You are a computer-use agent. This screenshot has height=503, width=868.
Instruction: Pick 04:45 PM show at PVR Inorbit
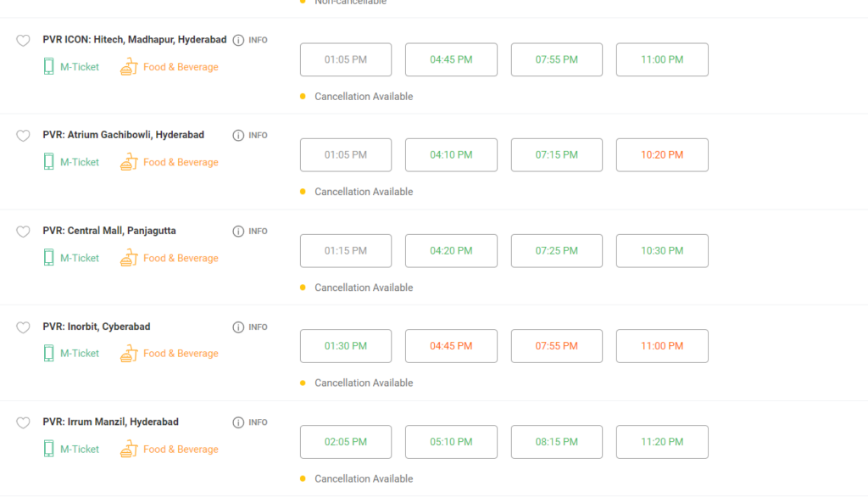451,346
